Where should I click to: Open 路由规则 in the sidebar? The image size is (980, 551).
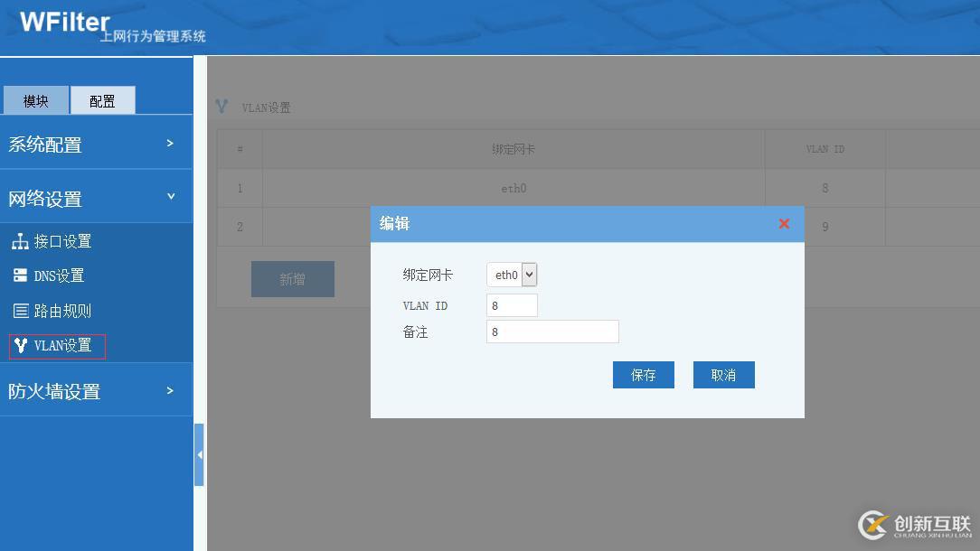click(62, 311)
